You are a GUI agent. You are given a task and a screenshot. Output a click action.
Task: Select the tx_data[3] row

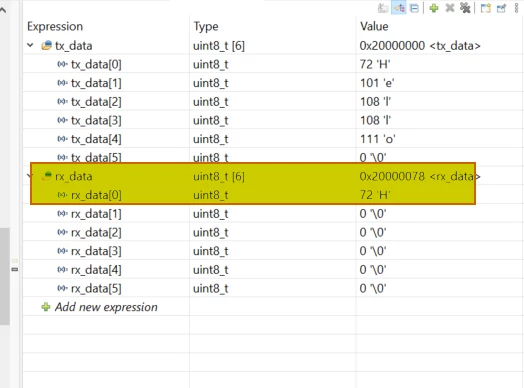coord(272,120)
